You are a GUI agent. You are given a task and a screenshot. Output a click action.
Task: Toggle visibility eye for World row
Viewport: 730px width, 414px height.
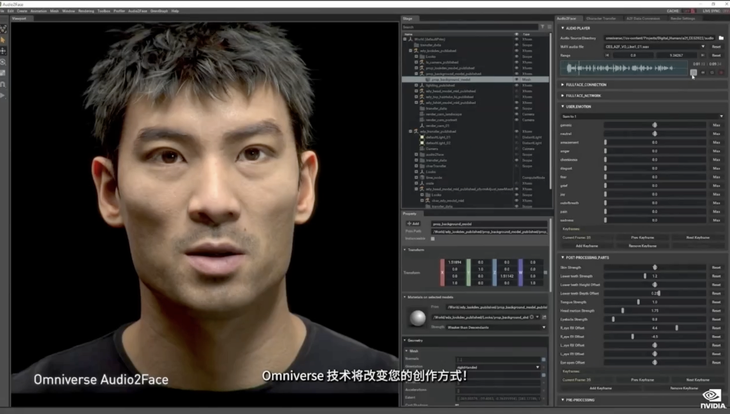click(x=516, y=39)
